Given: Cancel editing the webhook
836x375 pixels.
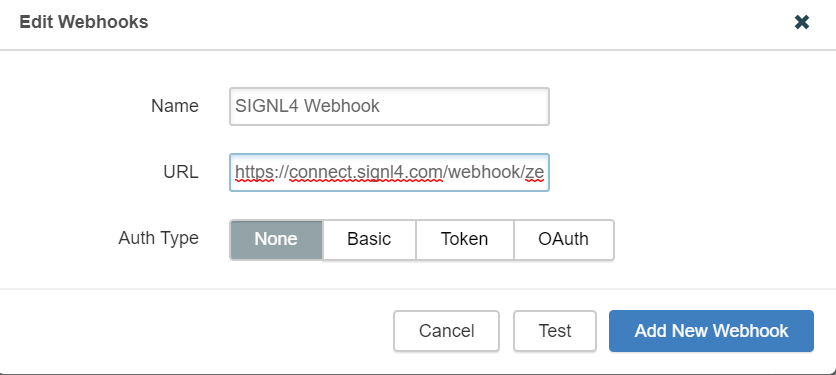Looking at the screenshot, I should (x=446, y=331).
